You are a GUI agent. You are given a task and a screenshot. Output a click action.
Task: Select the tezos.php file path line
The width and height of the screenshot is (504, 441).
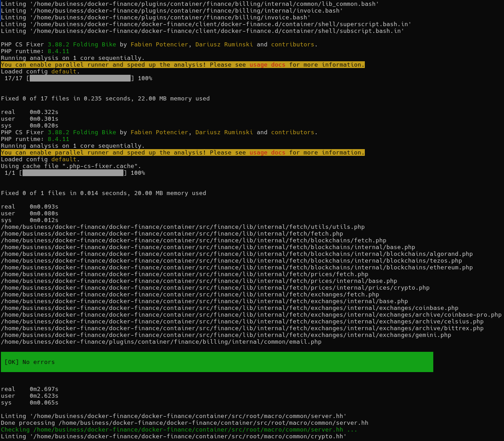click(231, 261)
